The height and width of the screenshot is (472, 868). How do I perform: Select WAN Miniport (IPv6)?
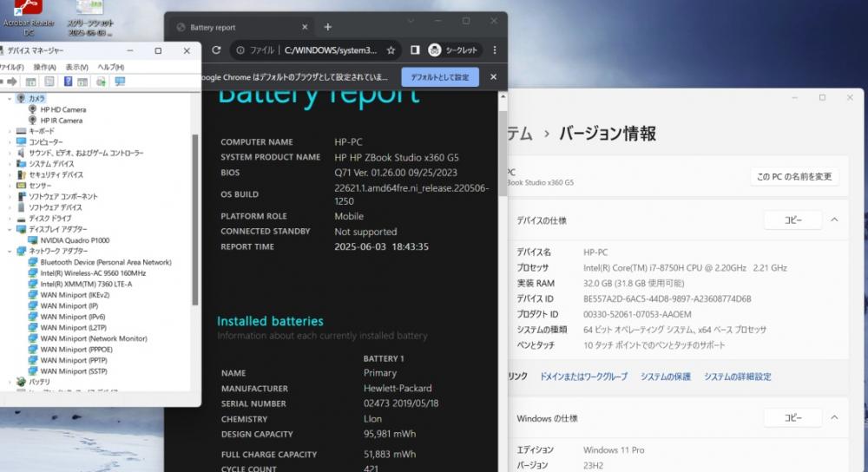(73, 317)
